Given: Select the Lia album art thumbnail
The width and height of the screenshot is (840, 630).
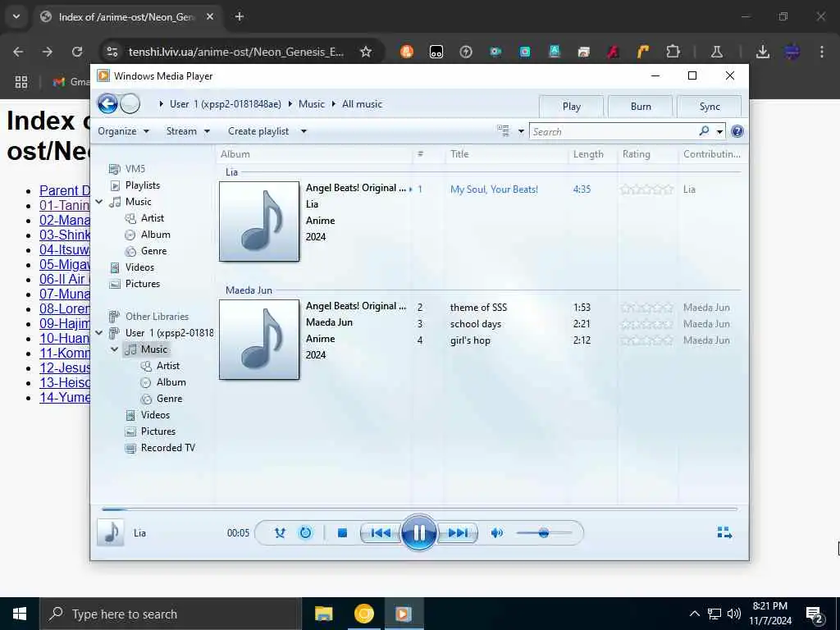Looking at the screenshot, I should point(259,221).
